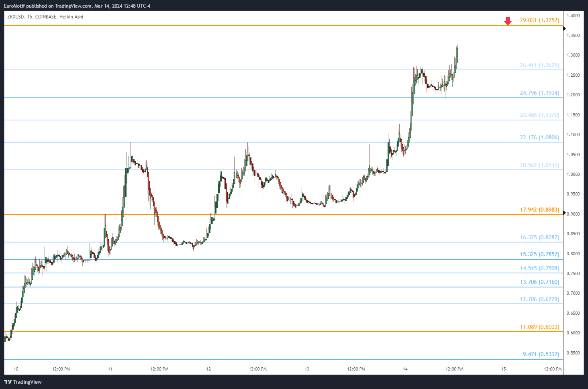Image resolution: width=588 pixels, height=389 pixels.
Task: Click date label 12 on time axis
Action: pos(208,369)
